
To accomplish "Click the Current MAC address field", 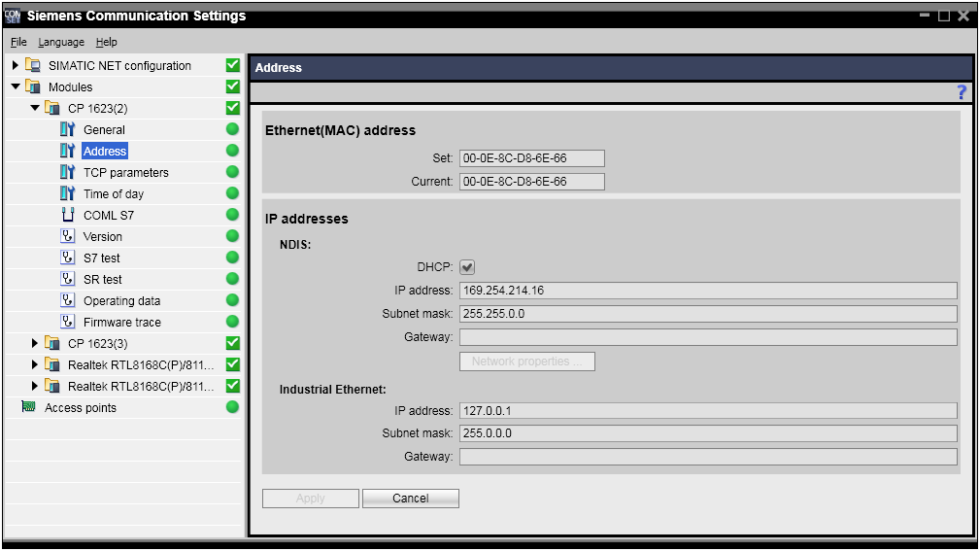I will coord(532,182).
